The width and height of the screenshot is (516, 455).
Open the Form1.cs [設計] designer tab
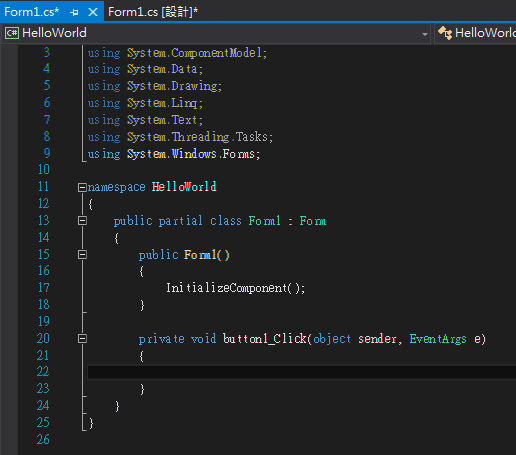[x=153, y=12]
